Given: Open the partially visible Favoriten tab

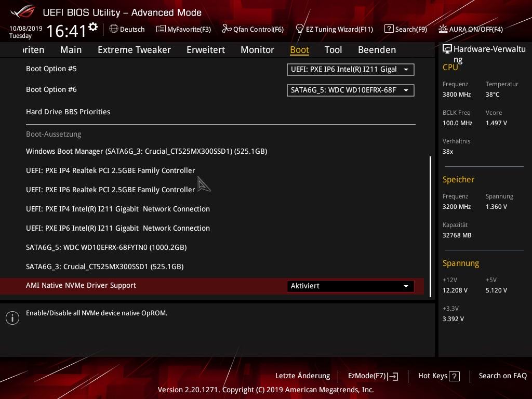Looking at the screenshot, I should [33, 50].
